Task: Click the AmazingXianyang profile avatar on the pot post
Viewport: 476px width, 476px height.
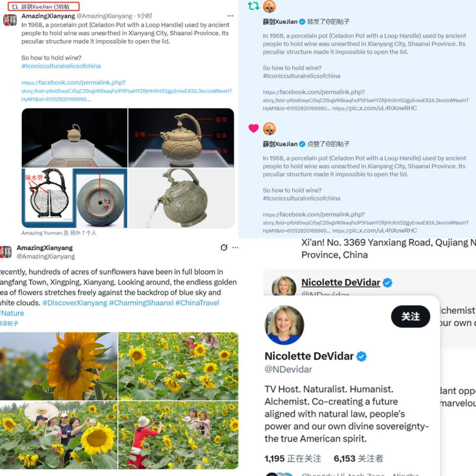Action: click(x=10, y=20)
